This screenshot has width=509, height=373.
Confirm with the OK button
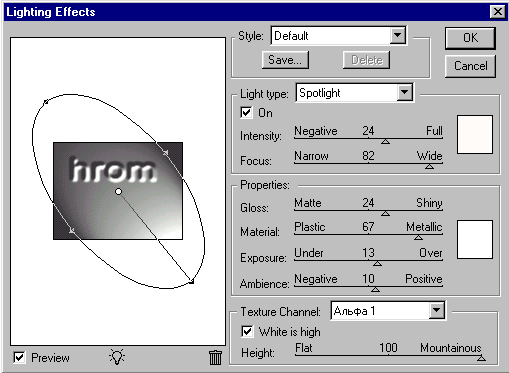click(470, 38)
